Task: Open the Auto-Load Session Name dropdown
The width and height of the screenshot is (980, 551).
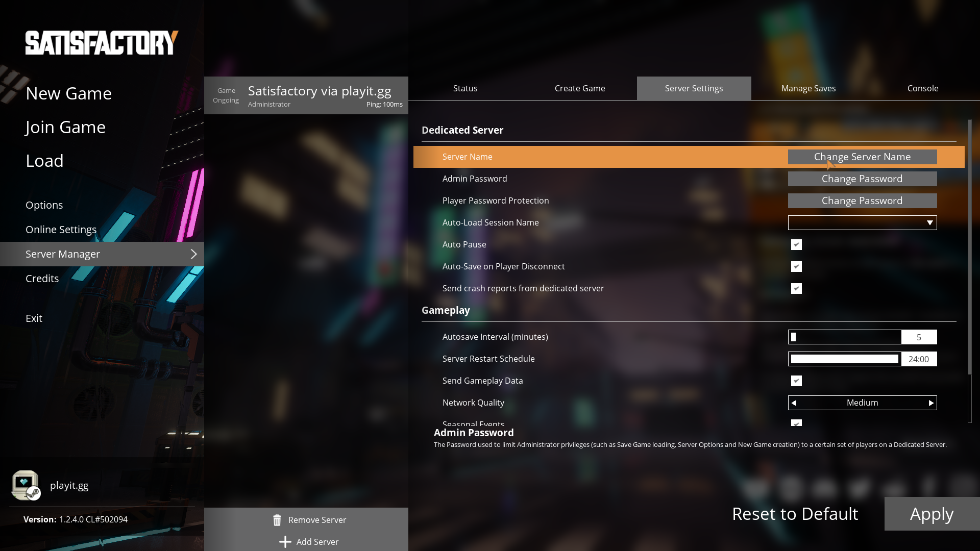Action: coord(863,222)
